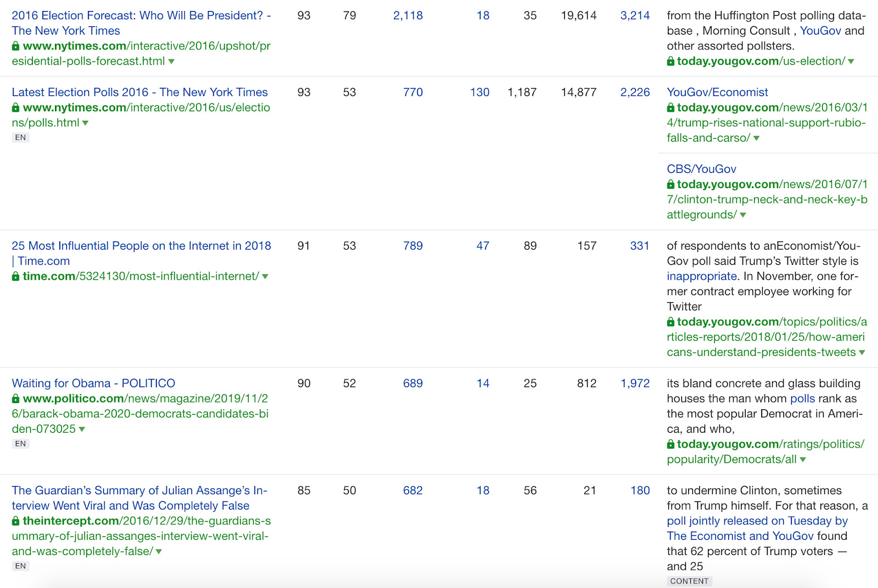This screenshot has height=588, width=878.
Task: Click the YouGov/Economist source link
Action: (717, 92)
